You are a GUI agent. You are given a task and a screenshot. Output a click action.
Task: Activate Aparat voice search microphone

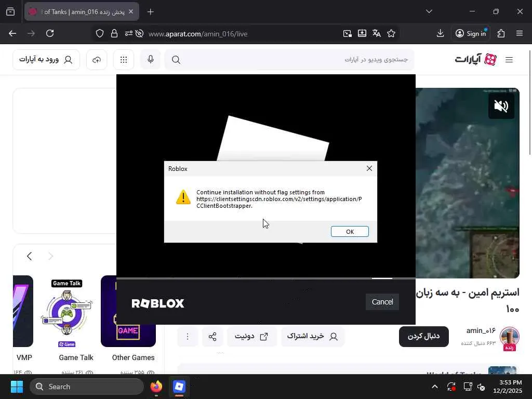[x=151, y=60]
